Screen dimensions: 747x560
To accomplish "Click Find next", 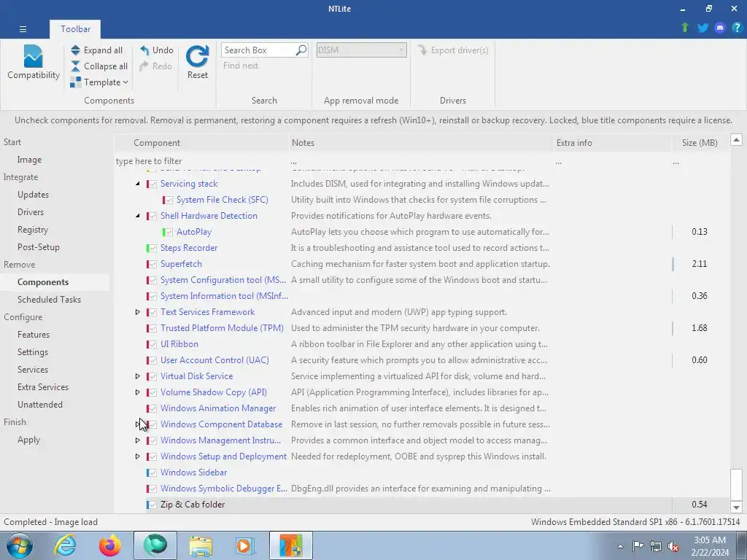I will [x=241, y=66].
